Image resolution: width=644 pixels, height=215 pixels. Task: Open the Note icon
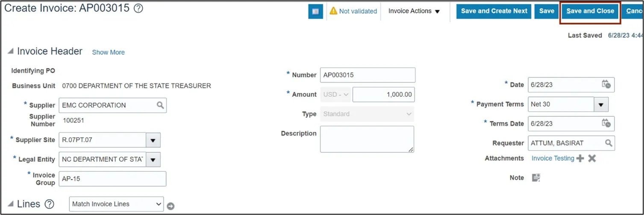click(536, 177)
